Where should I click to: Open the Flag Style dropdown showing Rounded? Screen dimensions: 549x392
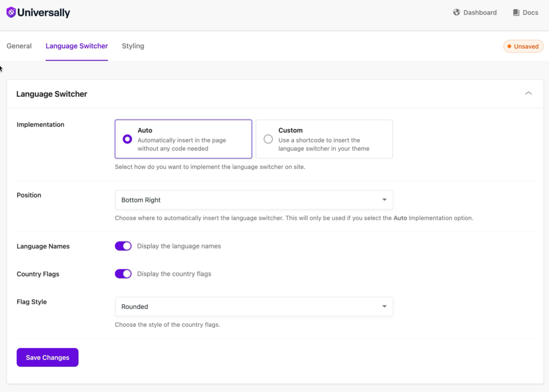254,307
